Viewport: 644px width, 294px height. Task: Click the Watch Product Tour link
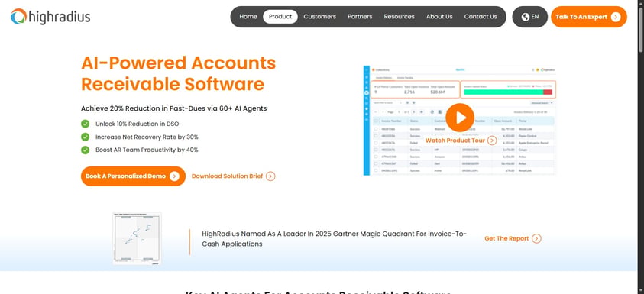click(461, 141)
